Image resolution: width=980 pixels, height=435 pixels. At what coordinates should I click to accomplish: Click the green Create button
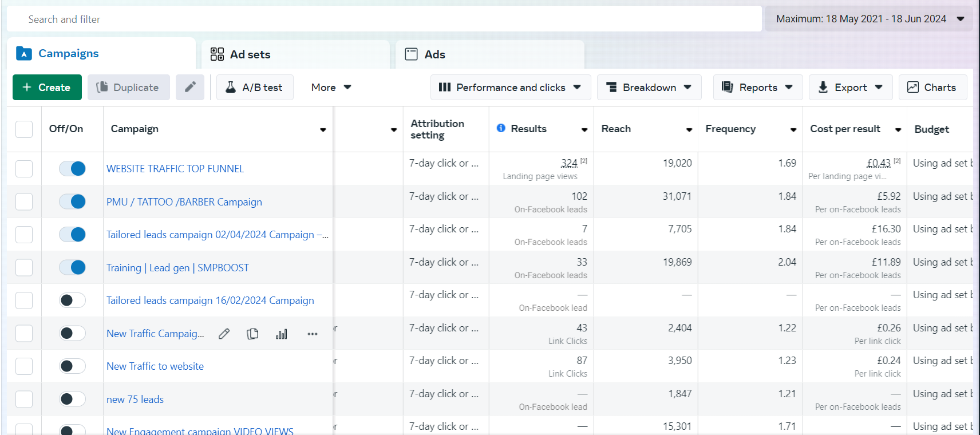pos(47,87)
